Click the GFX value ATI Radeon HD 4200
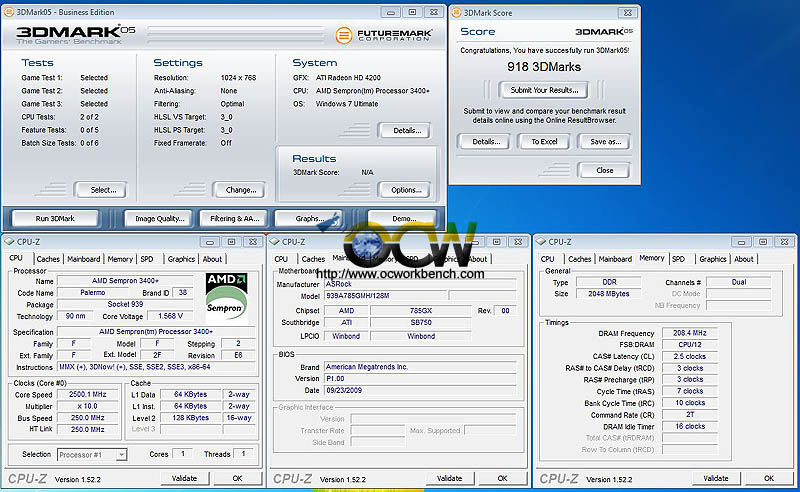 348,78
